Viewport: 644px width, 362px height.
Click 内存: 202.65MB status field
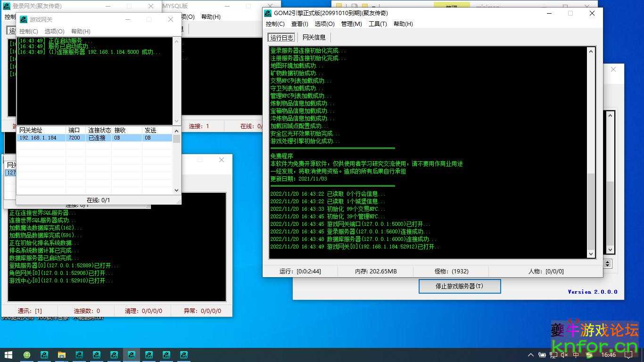coord(376,271)
